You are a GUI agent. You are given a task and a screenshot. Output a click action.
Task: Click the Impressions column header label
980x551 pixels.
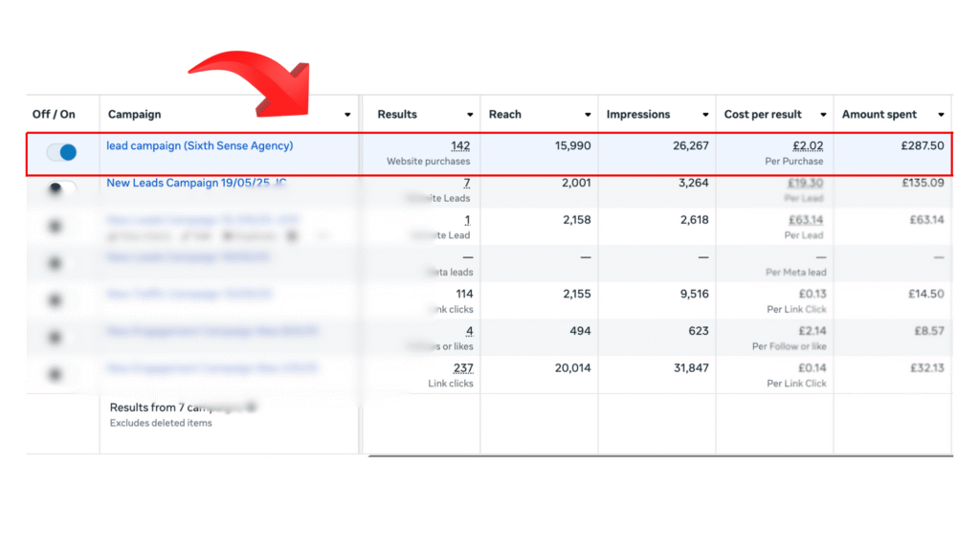638,115
